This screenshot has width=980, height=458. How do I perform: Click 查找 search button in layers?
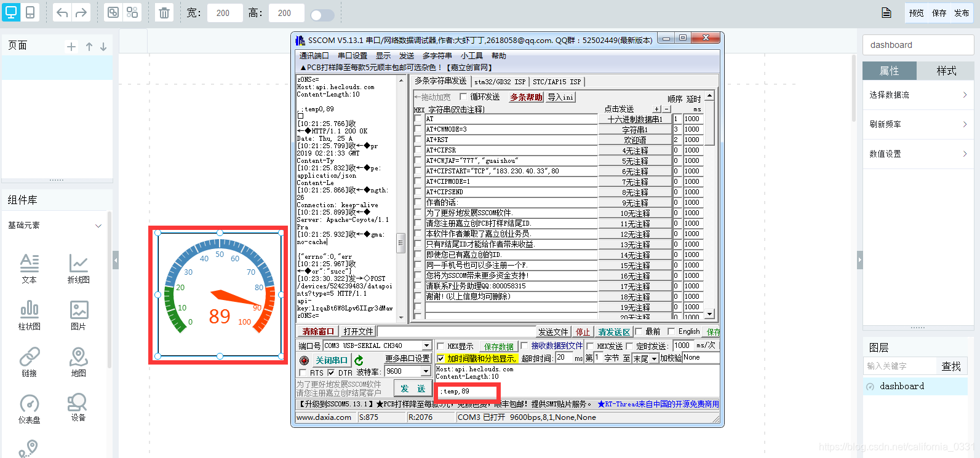point(951,366)
